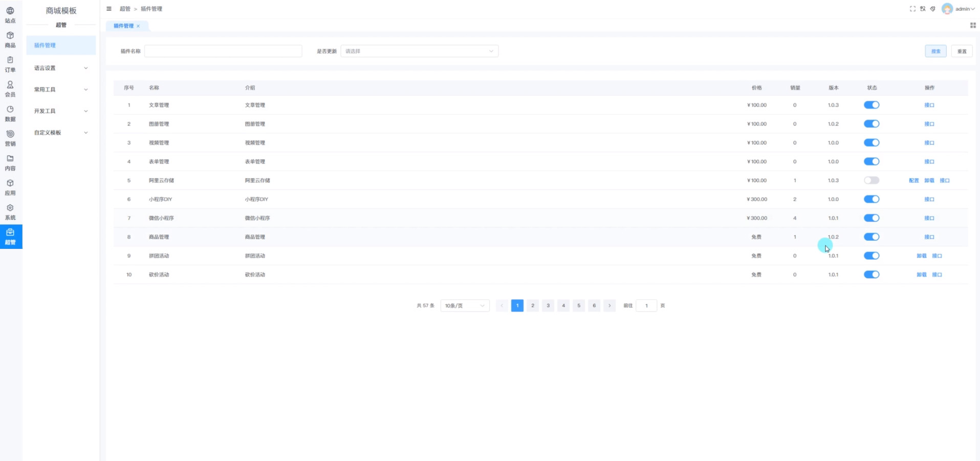This screenshot has height=461, width=980.
Task: Open the 10条/页 page size dropdown
Action: point(465,306)
